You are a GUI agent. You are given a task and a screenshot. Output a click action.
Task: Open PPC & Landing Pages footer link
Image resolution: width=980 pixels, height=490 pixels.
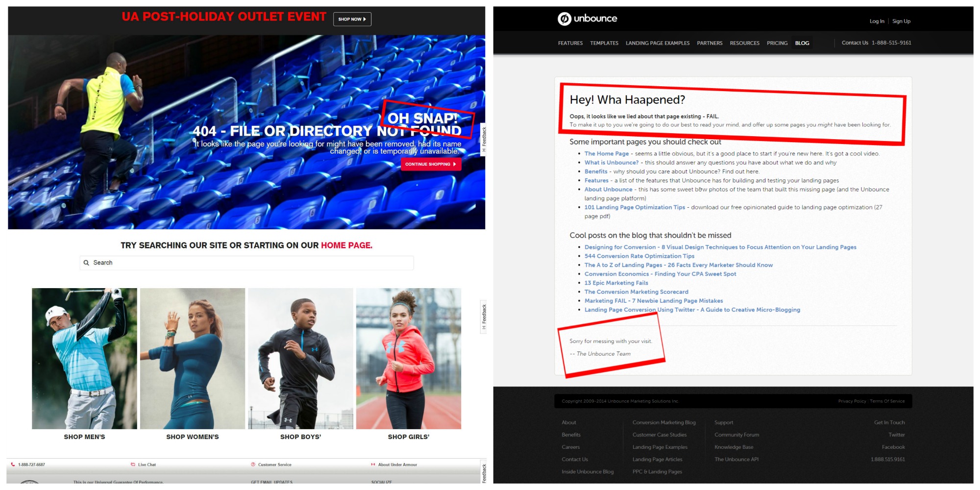pos(657,471)
